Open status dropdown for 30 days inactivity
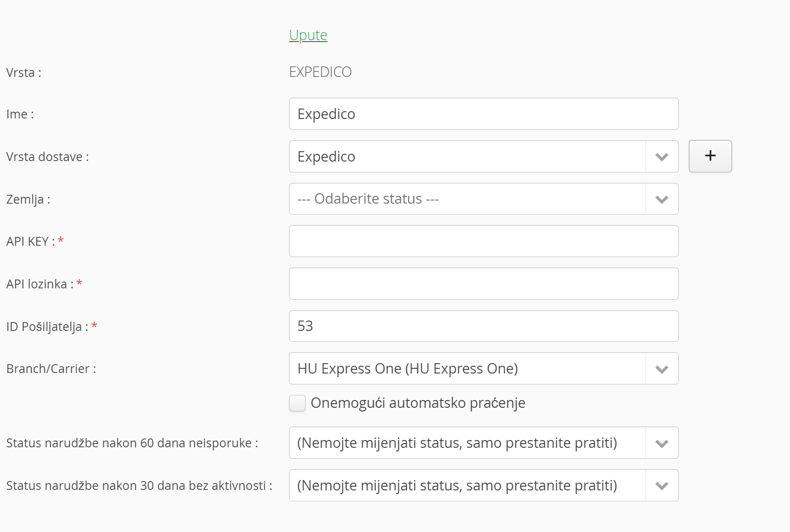Image resolution: width=790 pixels, height=532 pixels. click(x=483, y=485)
